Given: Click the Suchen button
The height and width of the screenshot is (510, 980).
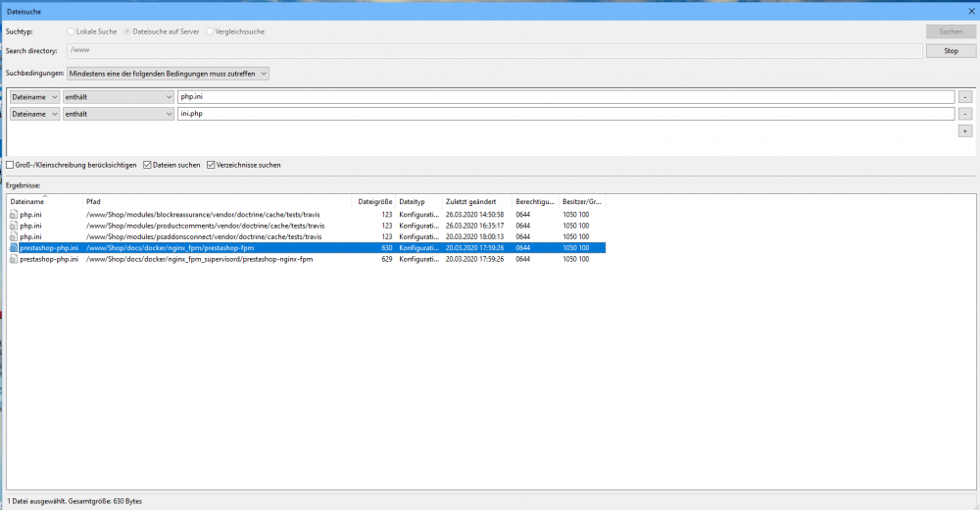Looking at the screenshot, I should pos(951,31).
